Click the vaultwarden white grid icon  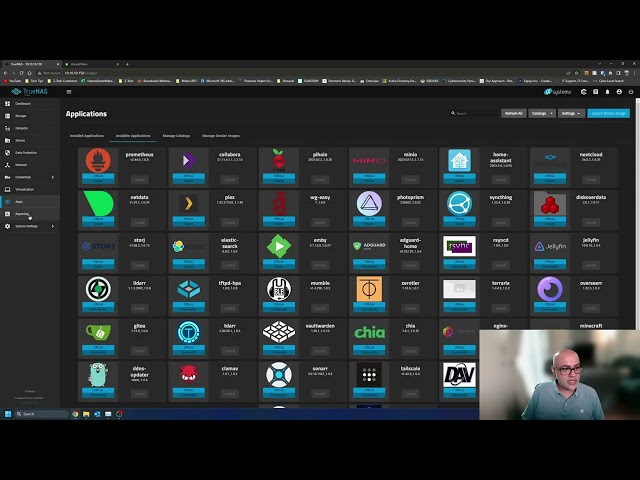click(x=279, y=331)
